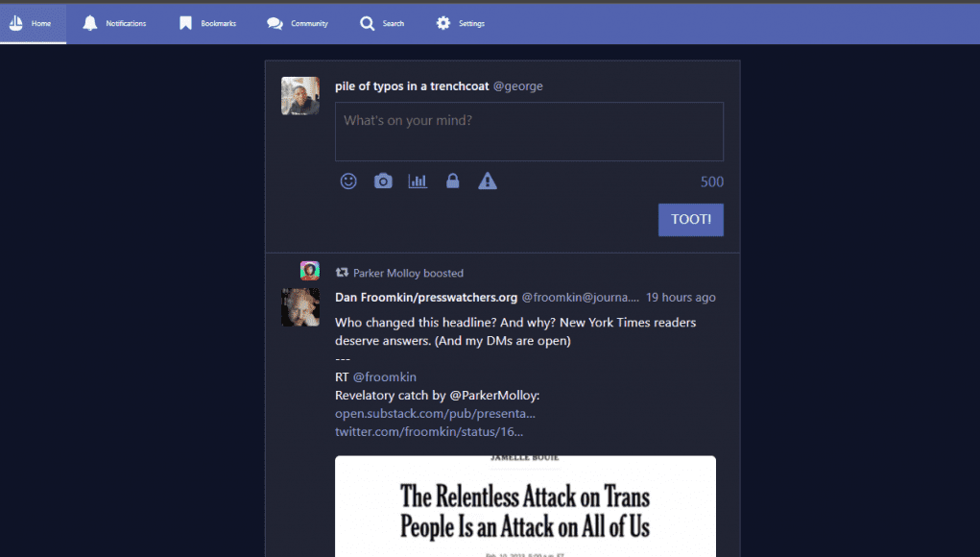
Task: Open the "19 hours ago" timestamp
Action: (681, 298)
